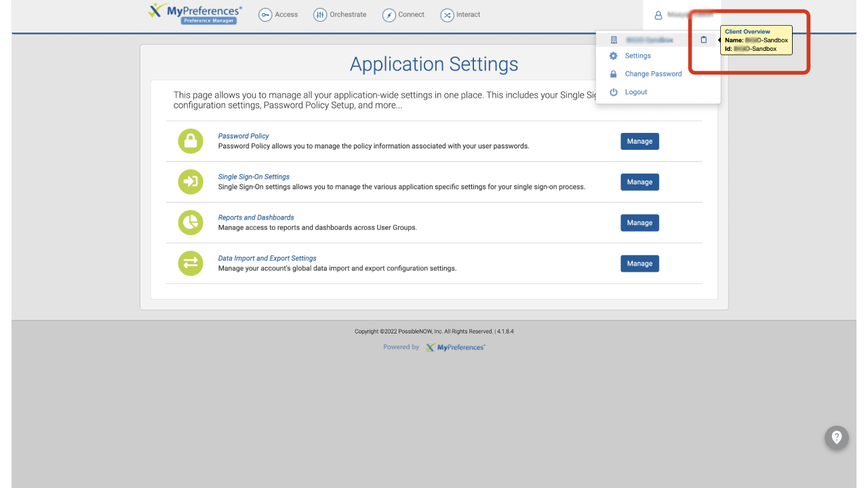Manage the Single Sign-On Settings

coord(639,182)
